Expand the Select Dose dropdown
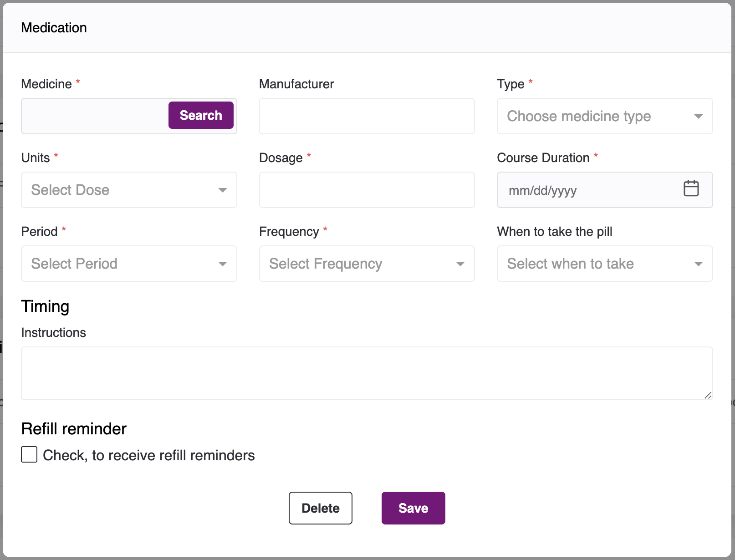 [118, 190]
